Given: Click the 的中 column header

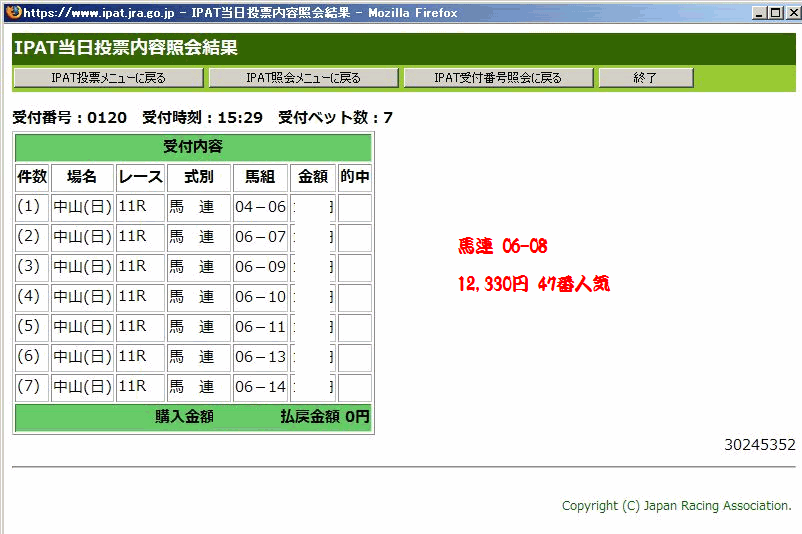Looking at the screenshot, I should 354,177.
